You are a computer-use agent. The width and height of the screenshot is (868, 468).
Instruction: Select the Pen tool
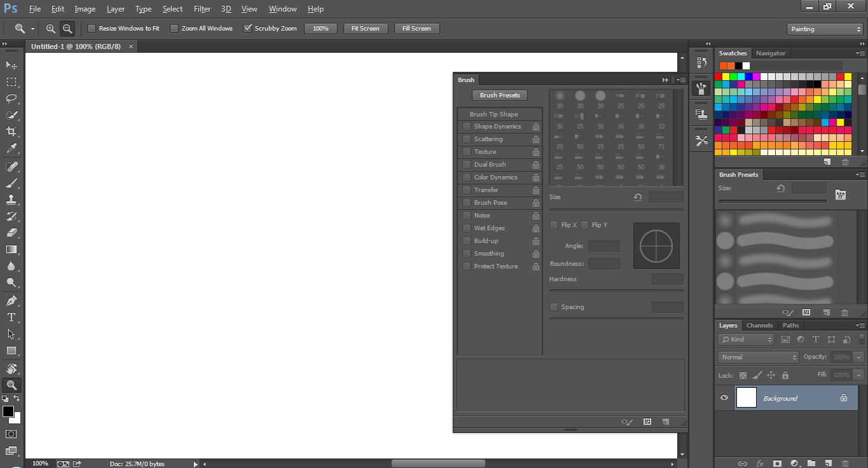click(x=11, y=300)
